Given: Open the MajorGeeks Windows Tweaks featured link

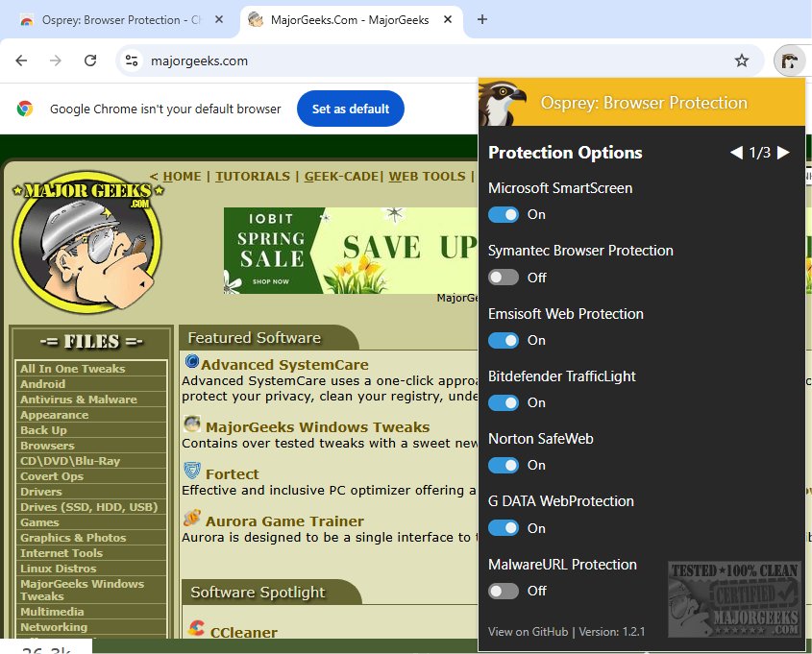Looking at the screenshot, I should coord(317,427).
